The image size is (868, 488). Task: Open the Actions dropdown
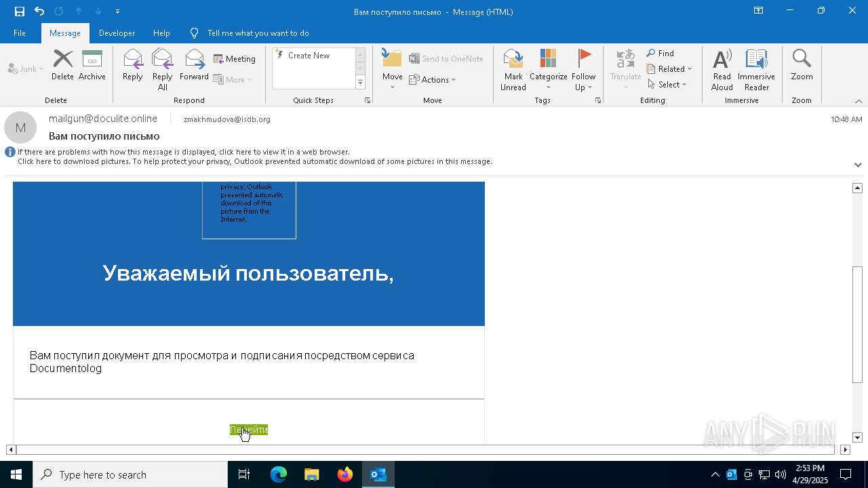[x=433, y=79]
